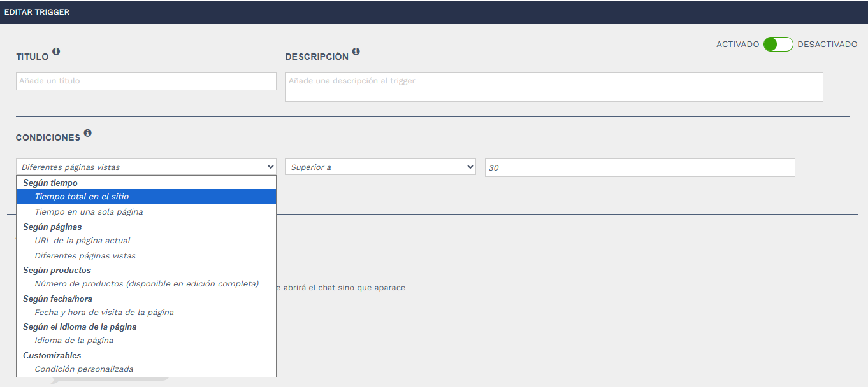This screenshot has width=868, height=387.
Task: Open the 'Superior a' operator dropdown
Action: pyautogui.click(x=380, y=167)
